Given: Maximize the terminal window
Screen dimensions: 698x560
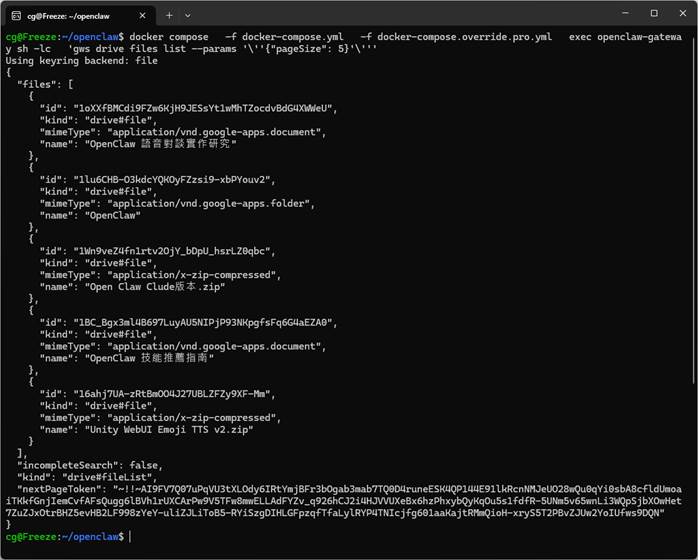Looking at the screenshot, I should pyautogui.click(x=654, y=14).
